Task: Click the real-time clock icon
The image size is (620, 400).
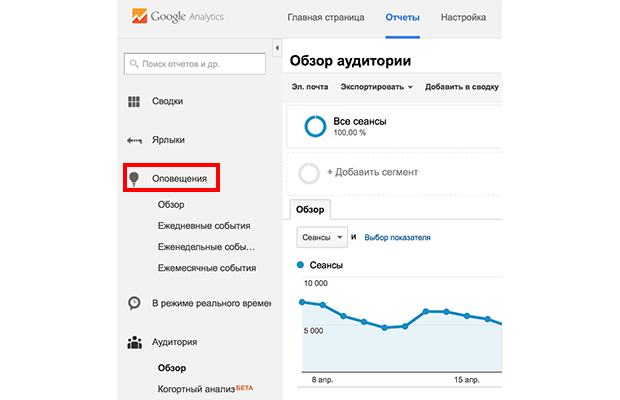Action: [x=134, y=303]
